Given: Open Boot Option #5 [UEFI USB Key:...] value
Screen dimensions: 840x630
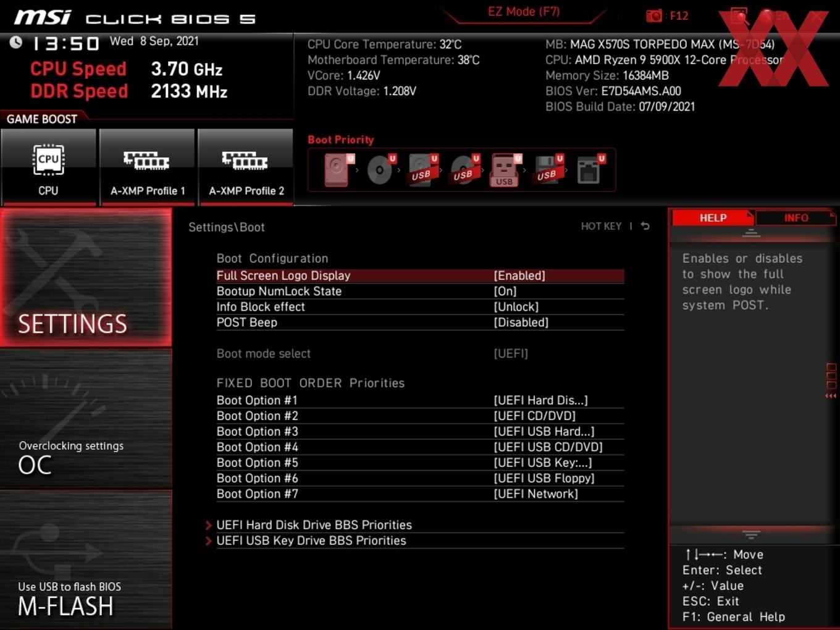Looking at the screenshot, I should 543,463.
